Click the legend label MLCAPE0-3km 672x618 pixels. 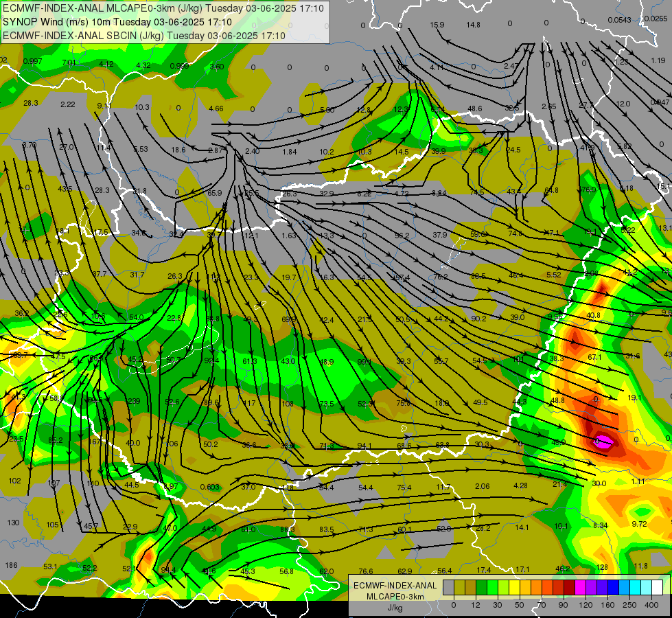point(395,597)
